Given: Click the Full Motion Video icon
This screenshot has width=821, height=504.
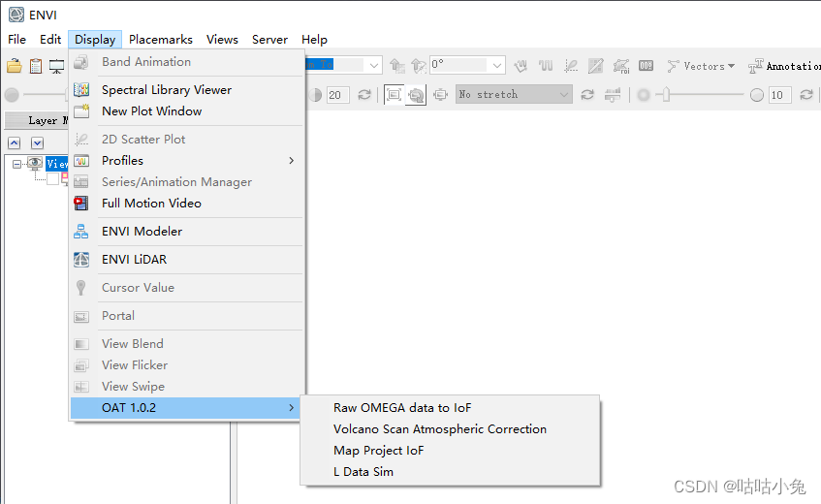Looking at the screenshot, I should click(x=81, y=204).
